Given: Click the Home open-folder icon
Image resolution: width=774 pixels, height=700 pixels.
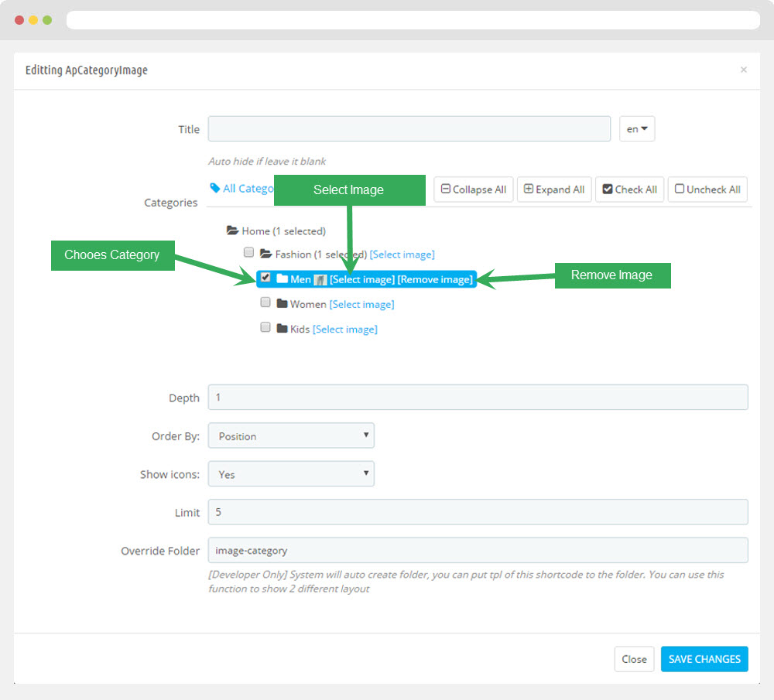Looking at the screenshot, I should [232, 230].
